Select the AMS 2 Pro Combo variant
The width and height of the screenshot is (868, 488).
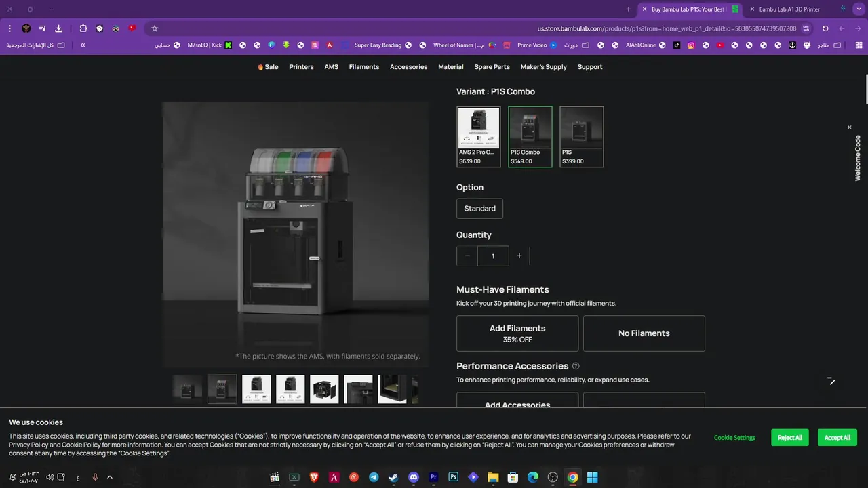coord(479,137)
